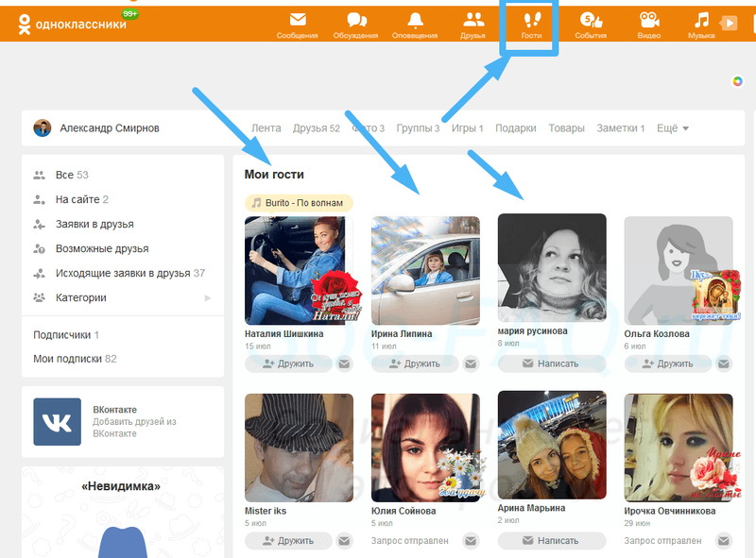The width and height of the screenshot is (756, 558).
Task: Open События icon in top bar
Action: point(592,20)
